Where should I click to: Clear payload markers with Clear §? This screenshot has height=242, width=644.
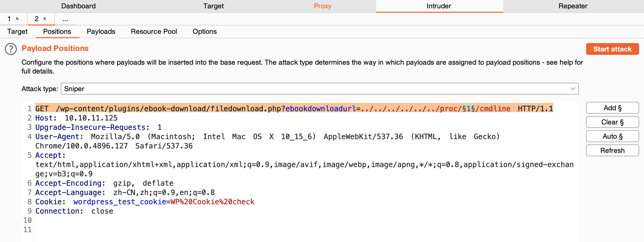pyautogui.click(x=612, y=122)
